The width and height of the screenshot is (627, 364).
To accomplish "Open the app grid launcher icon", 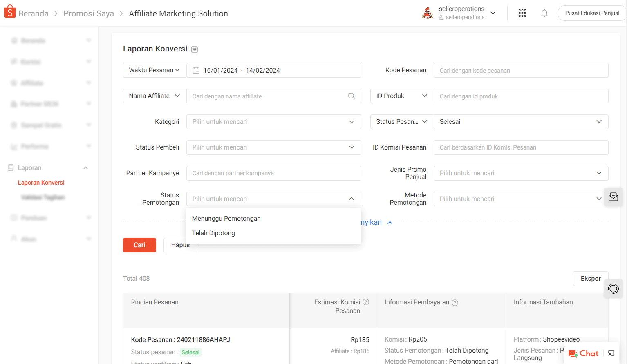I will 522,13.
